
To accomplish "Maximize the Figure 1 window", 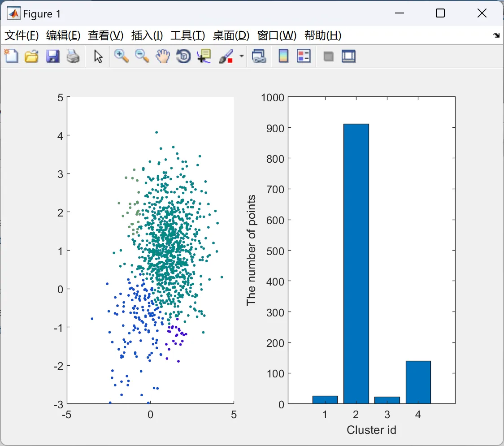I will pos(440,13).
